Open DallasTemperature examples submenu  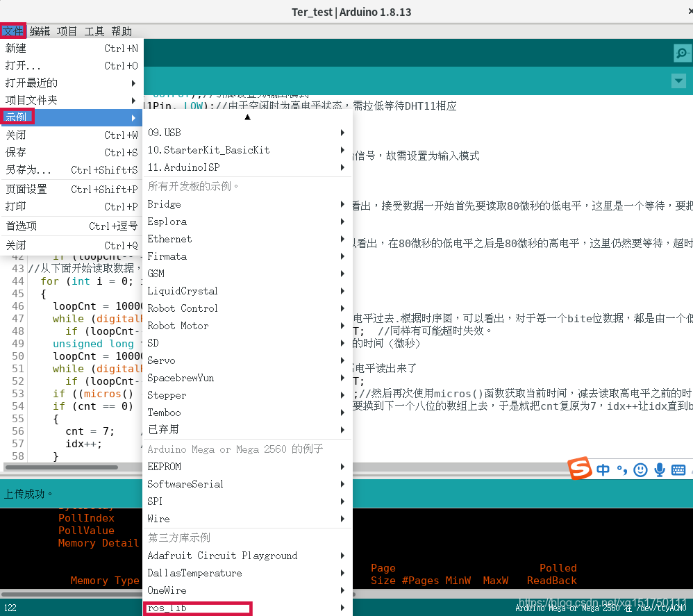coord(247,573)
